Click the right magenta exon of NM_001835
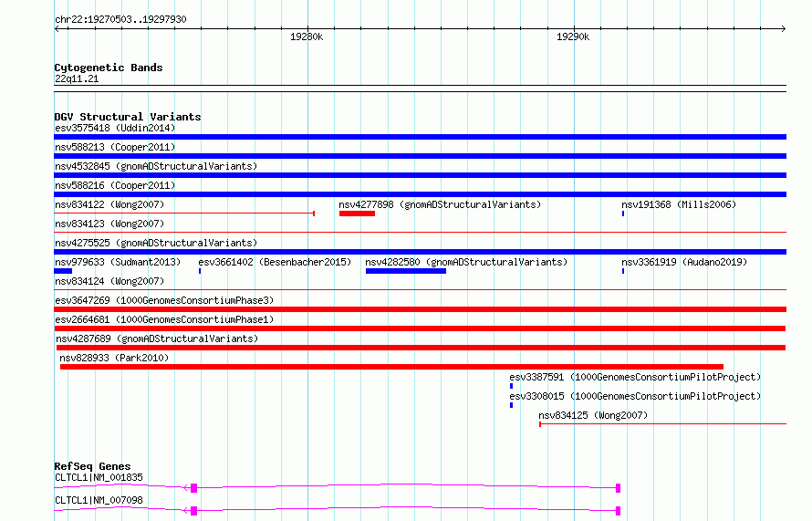The image size is (812, 521). pos(618,488)
